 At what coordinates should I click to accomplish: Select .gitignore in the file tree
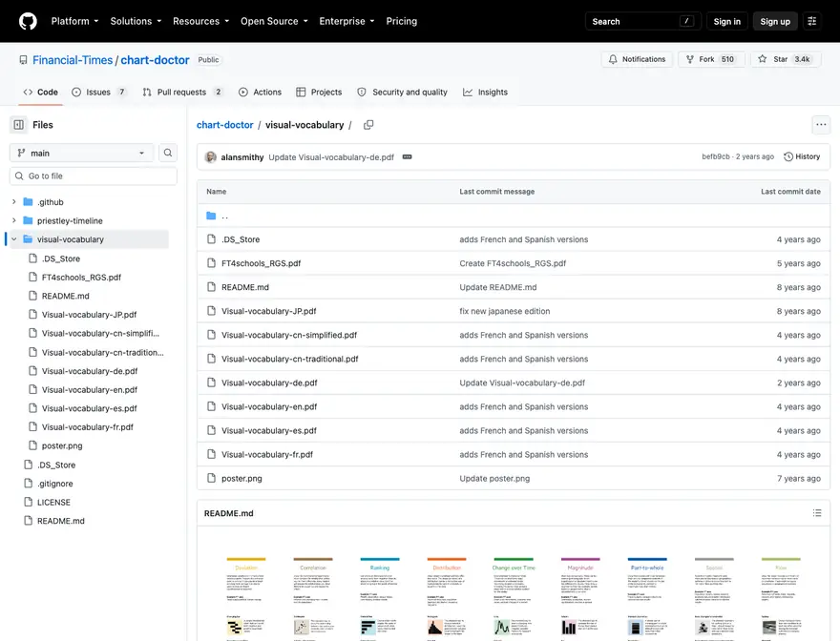click(55, 484)
